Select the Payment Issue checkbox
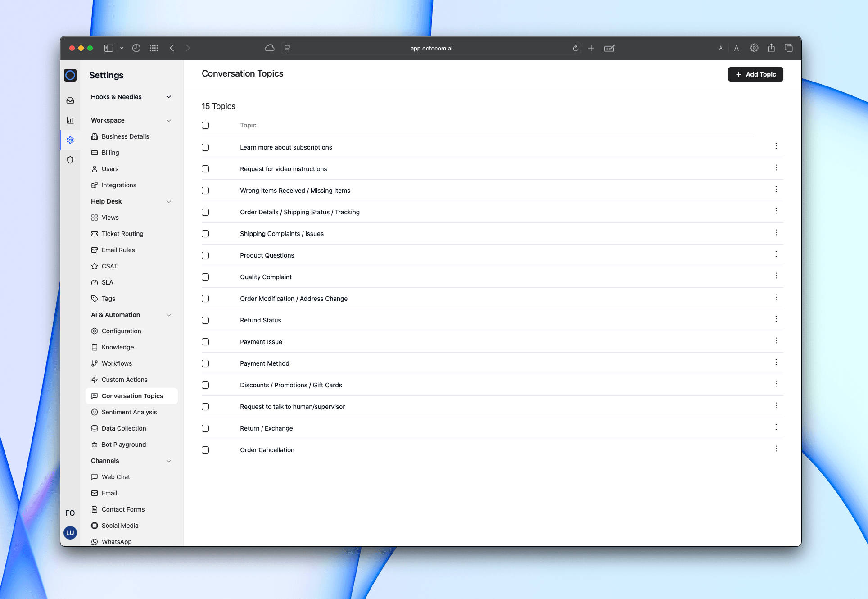The image size is (868, 599). point(205,342)
